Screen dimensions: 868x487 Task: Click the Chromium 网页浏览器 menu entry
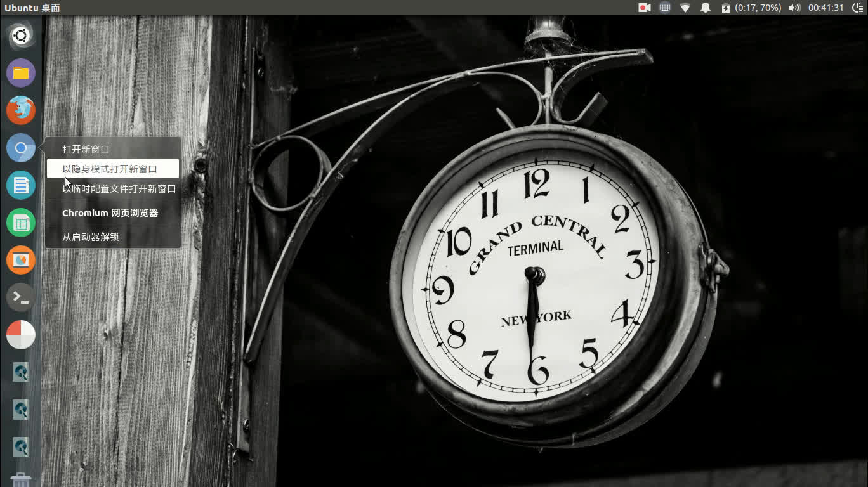tap(113, 213)
